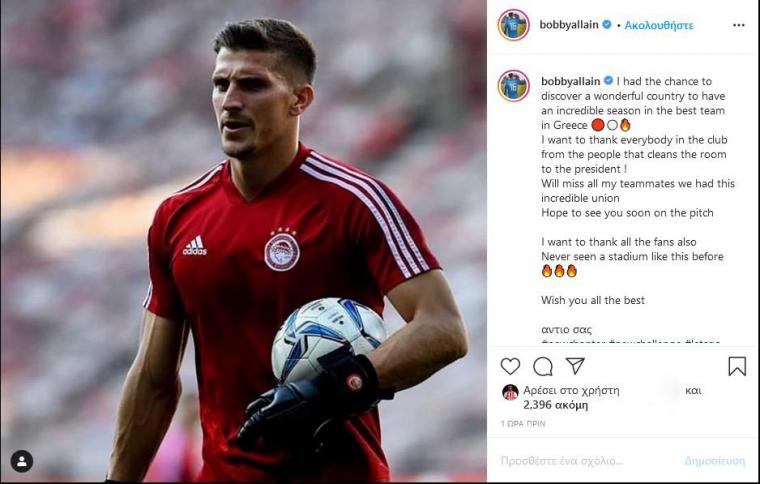Save post using the bookmark icon

[737, 366]
